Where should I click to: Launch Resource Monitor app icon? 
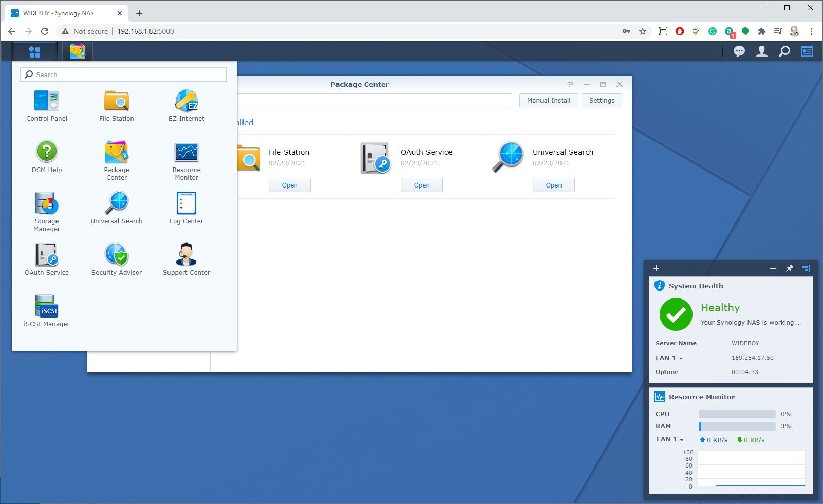[186, 160]
